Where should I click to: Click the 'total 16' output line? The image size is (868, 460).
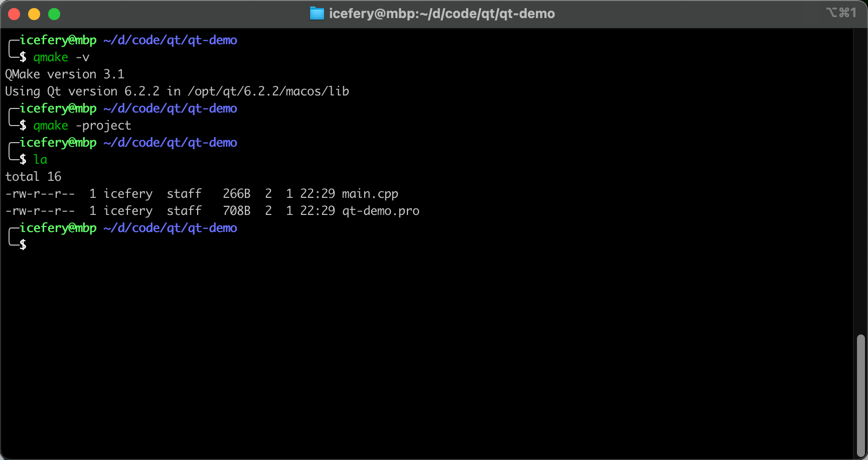33,177
